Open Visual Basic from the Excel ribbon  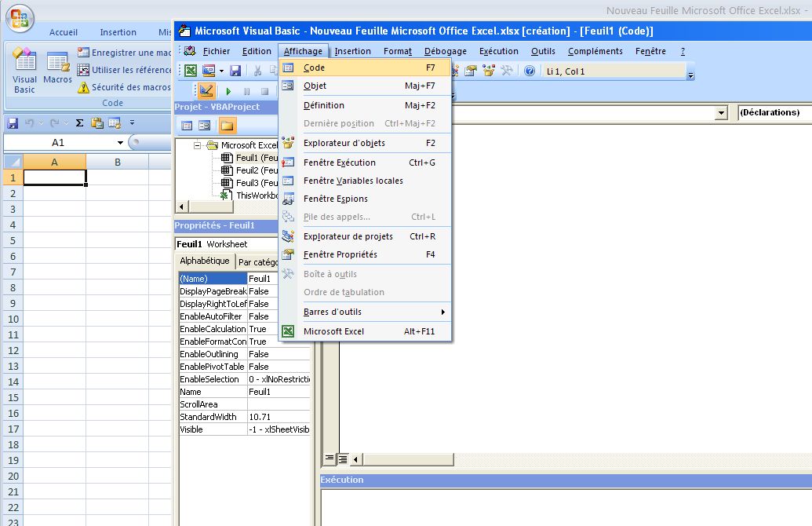point(24,71)
